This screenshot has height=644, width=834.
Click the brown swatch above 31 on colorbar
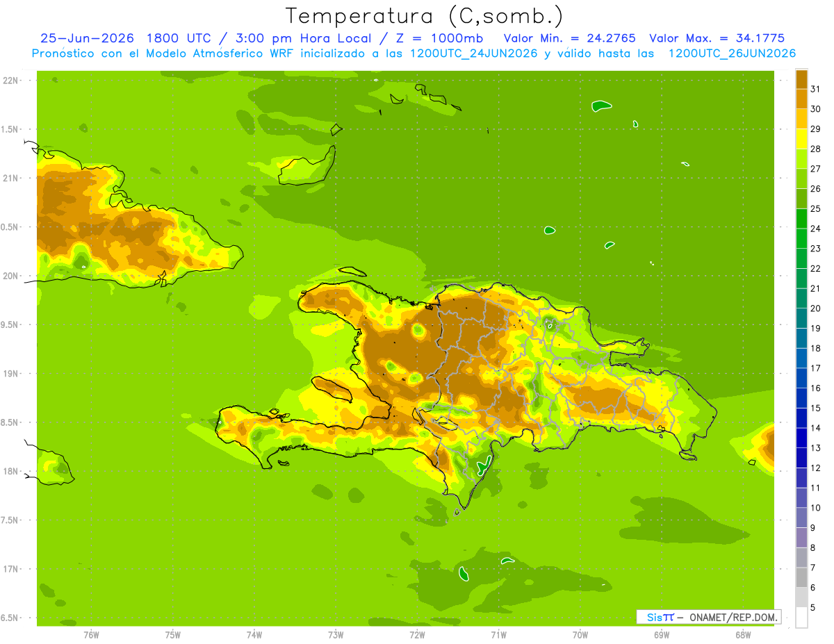coord(801,79)
